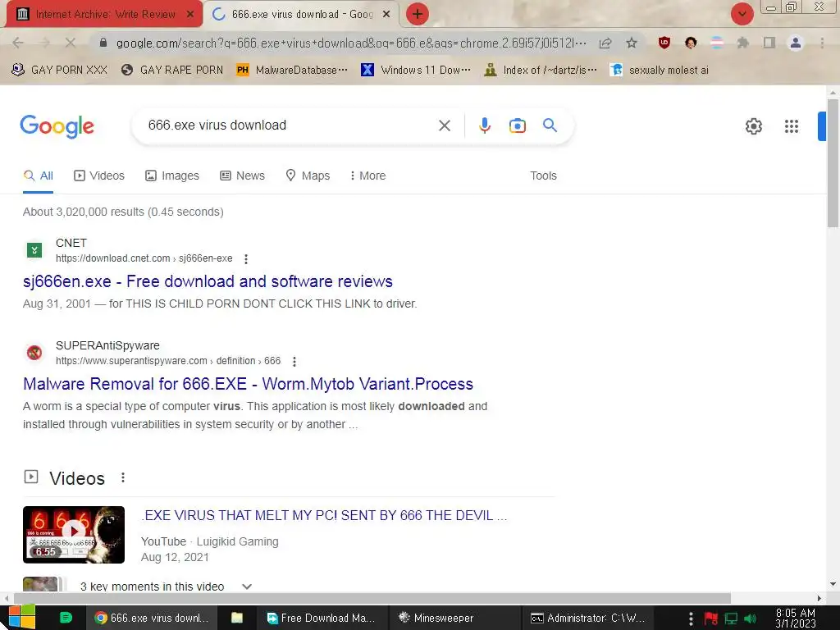Go back to the previous page
This screenshot has width=840, height=630.
click(17, 43)
